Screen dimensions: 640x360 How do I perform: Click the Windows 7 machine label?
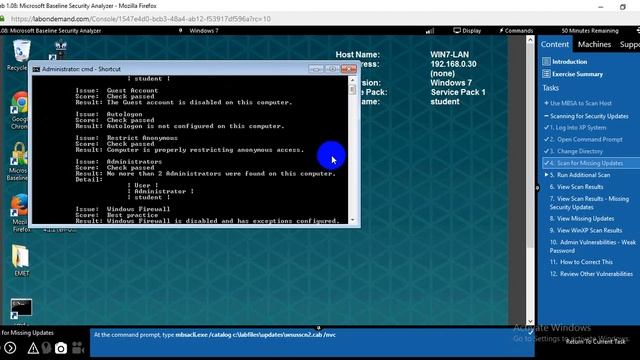coord(204,31)
